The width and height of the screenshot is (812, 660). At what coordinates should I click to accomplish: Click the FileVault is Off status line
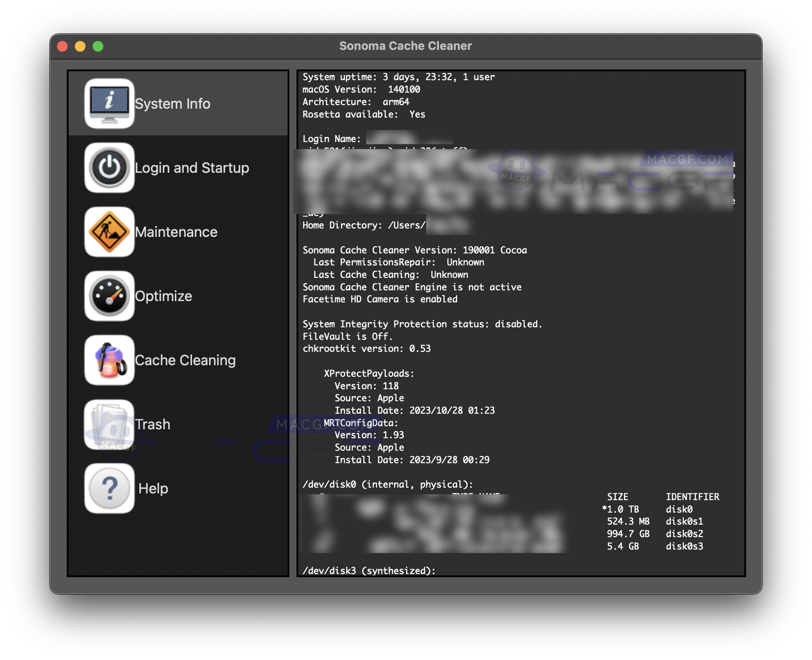tap(347, 336)
